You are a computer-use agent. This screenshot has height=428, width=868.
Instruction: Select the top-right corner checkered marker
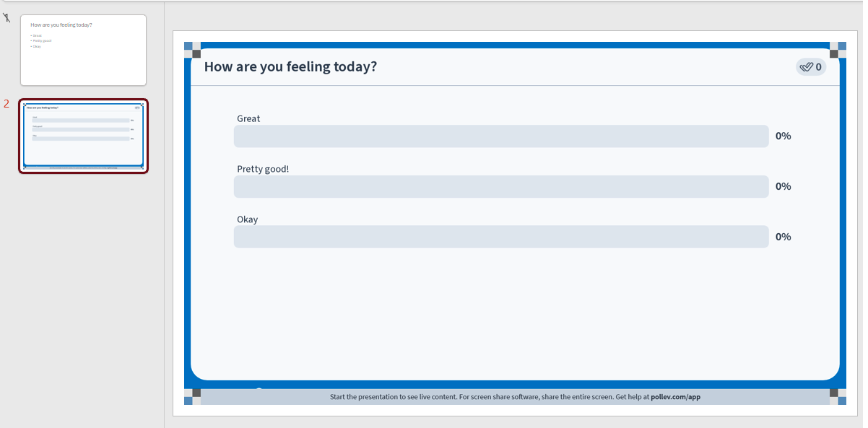[838, 50]
